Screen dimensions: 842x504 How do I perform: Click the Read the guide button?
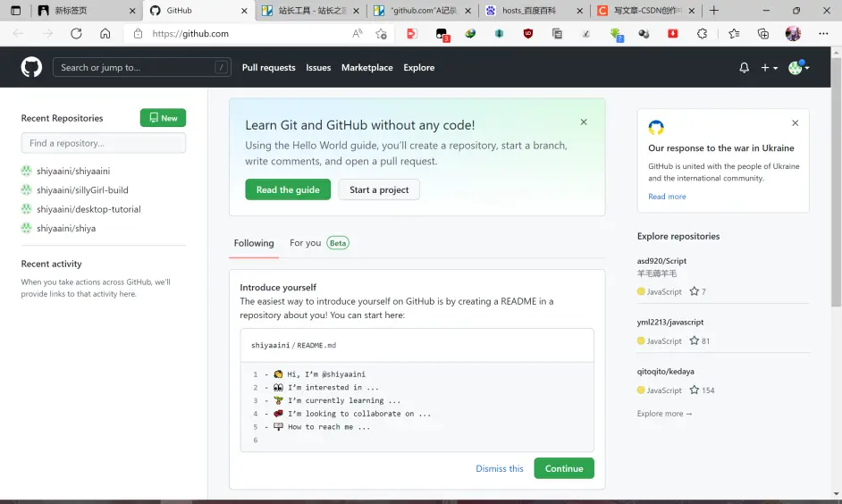tap(288, 189)
